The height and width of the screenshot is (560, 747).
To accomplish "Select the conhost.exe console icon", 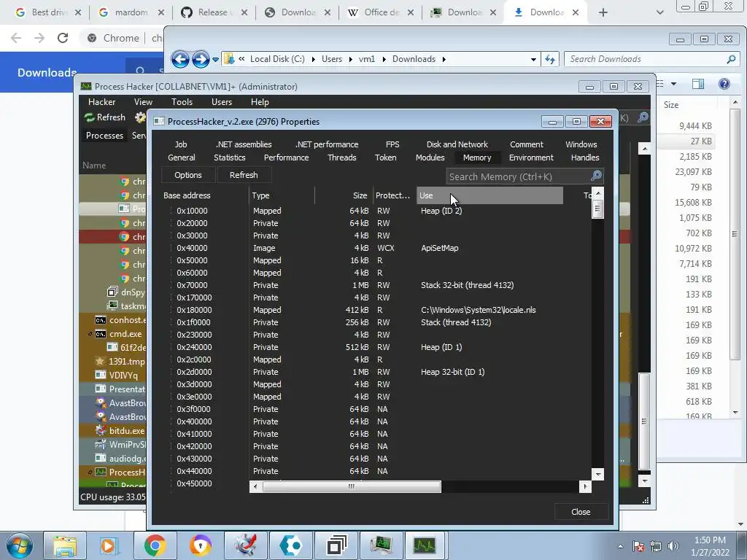I will point(101,320).
